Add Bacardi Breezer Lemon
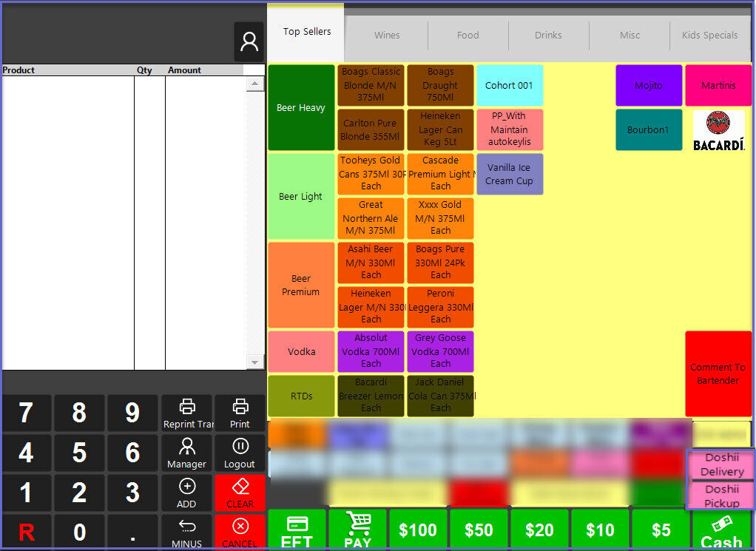The image size is (756, 551). click(x=371, y=395)
